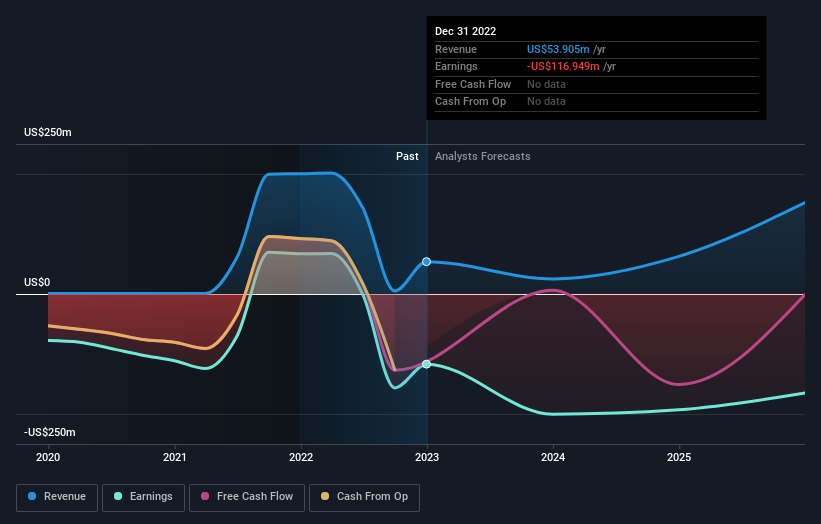Click the Dec 31 2022 tooltip date

pos(465,31)
